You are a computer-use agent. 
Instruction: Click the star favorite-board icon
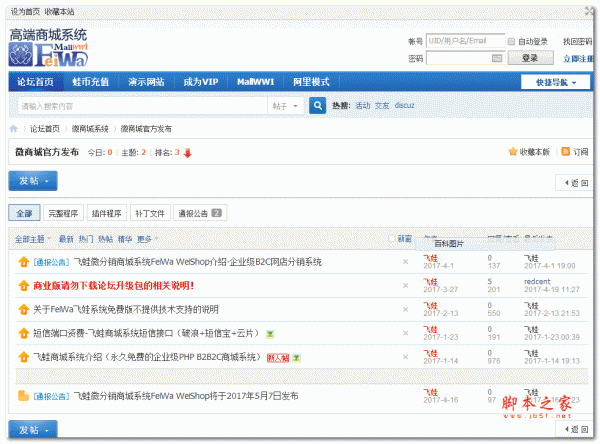click(x=513, y=152)
